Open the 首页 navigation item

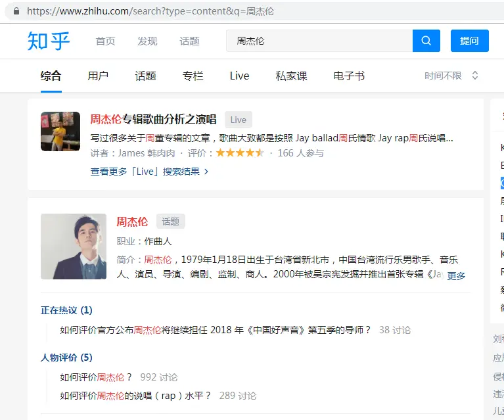click(x=105, y=41)
